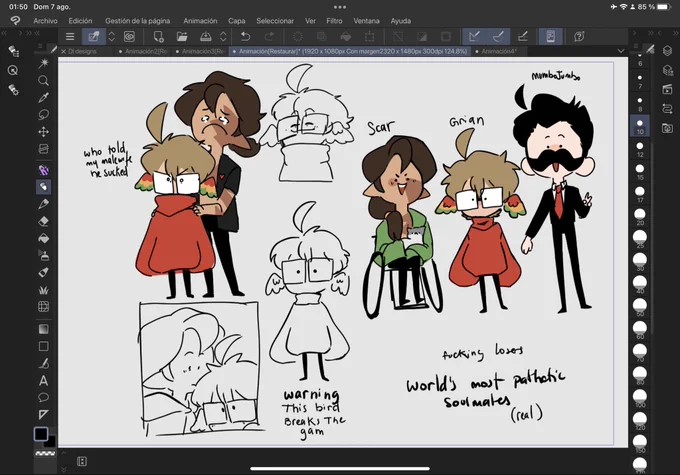Open the canvas tab list chevron
680x475 pixels.
621,51
